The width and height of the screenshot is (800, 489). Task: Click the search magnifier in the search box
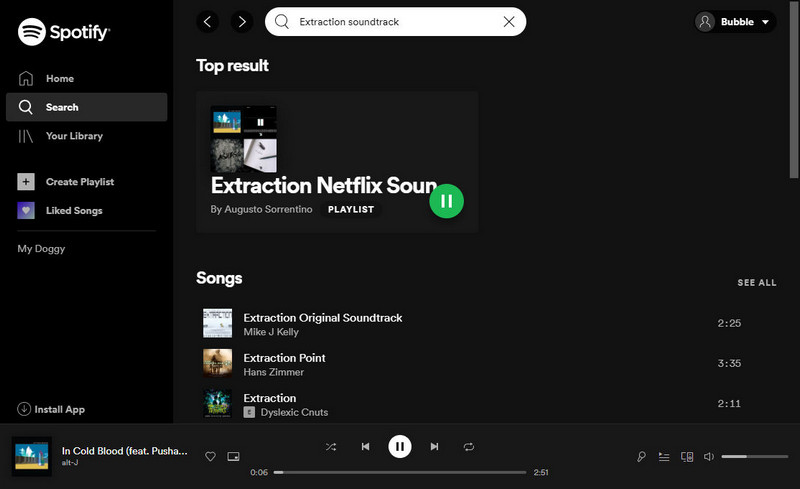(282, 21)
